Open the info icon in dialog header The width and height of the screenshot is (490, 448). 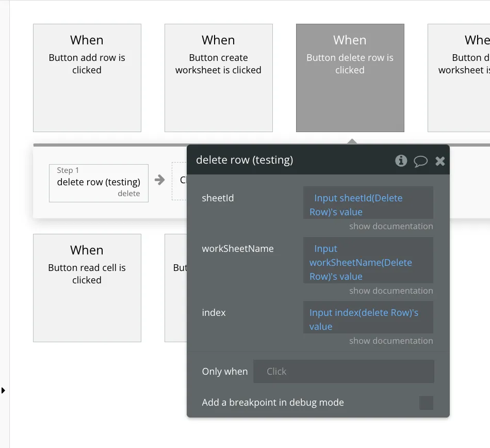click(x=401, y=161)
